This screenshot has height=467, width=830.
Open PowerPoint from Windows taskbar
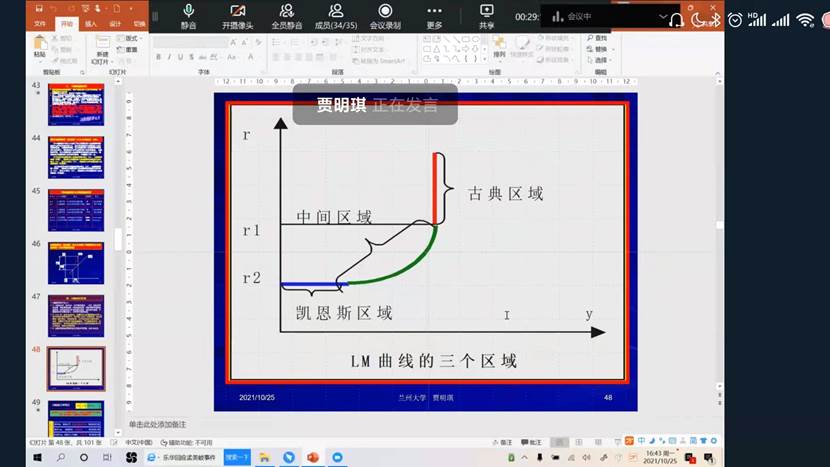pos(309,457)
